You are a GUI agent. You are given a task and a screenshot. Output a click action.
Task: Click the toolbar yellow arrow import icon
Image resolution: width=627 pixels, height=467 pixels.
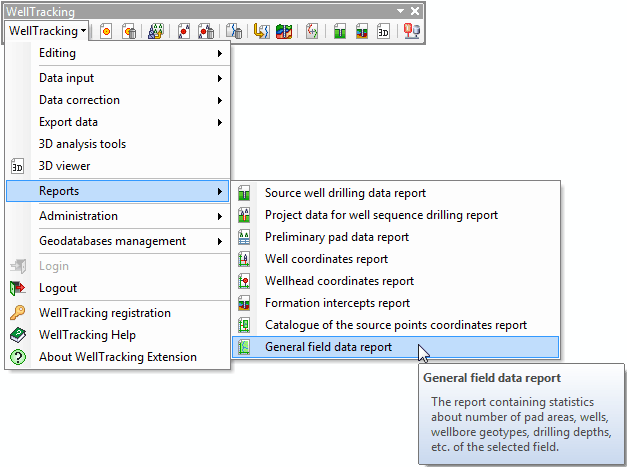(x=262, y=31)
